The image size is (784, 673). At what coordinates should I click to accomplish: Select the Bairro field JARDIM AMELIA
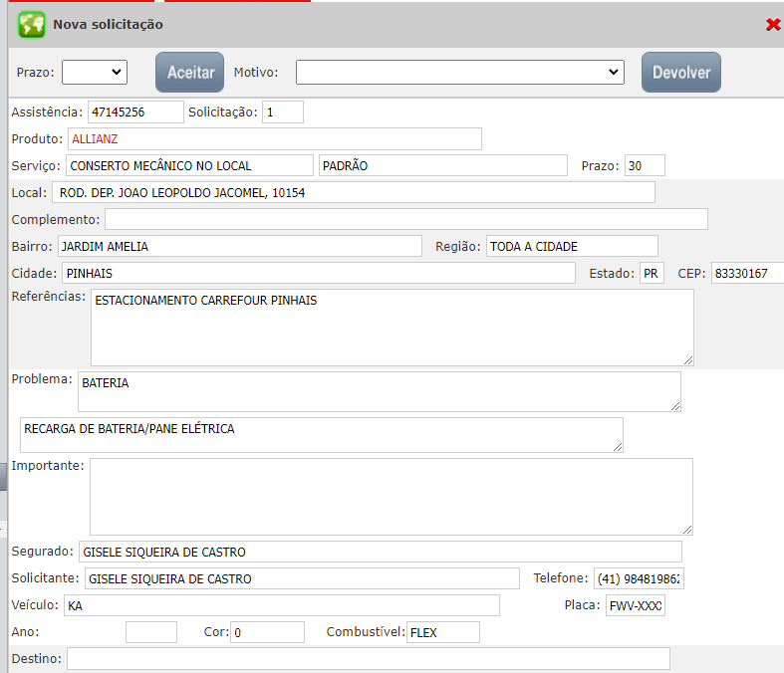coord(239,246)
